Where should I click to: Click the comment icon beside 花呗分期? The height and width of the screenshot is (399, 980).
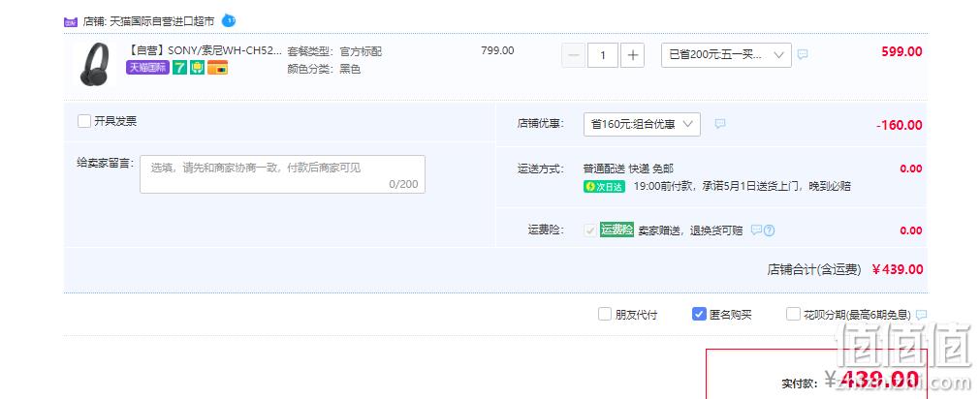tap(921, 314)
